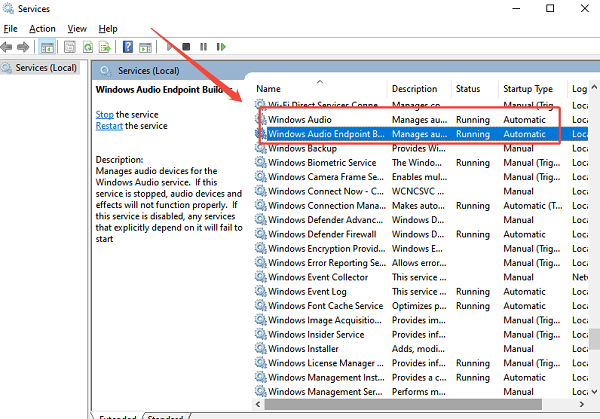Viewport: 600px width, 419px height.
Task: Select the Windows Image Acquisition row
Action: [421, 320]
